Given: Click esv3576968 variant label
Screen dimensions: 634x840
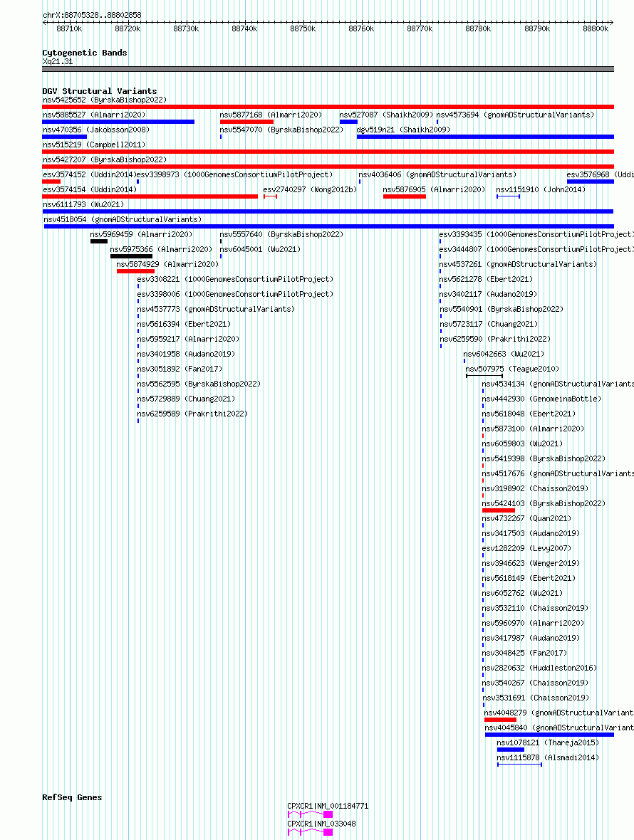Looking at the screenshot, I should [x=601, y=174].
